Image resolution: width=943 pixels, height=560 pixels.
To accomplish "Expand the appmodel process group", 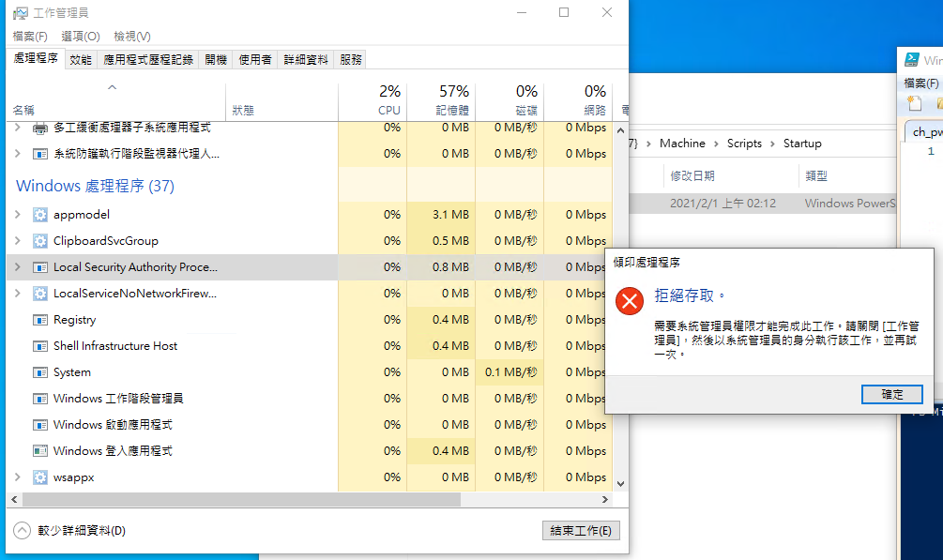I will 18,215.
